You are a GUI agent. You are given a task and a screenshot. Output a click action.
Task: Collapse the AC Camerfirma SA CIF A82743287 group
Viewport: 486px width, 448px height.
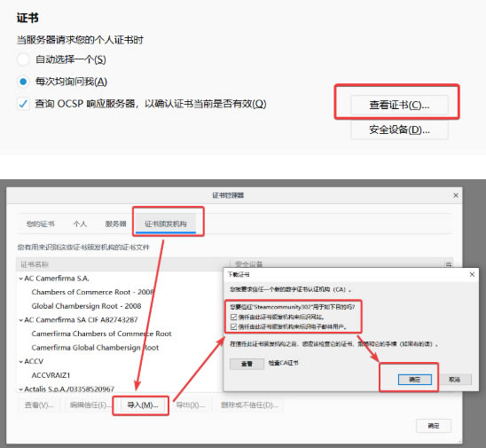pos(20,320)
